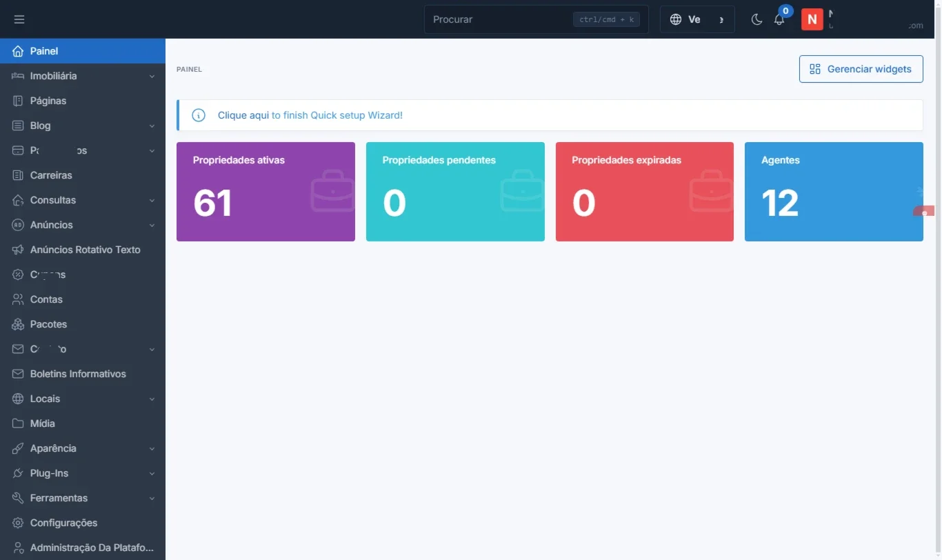Toggle the hamburger sidebar menu icon
This screenshot has width=942, height=560.
[19, 19]
